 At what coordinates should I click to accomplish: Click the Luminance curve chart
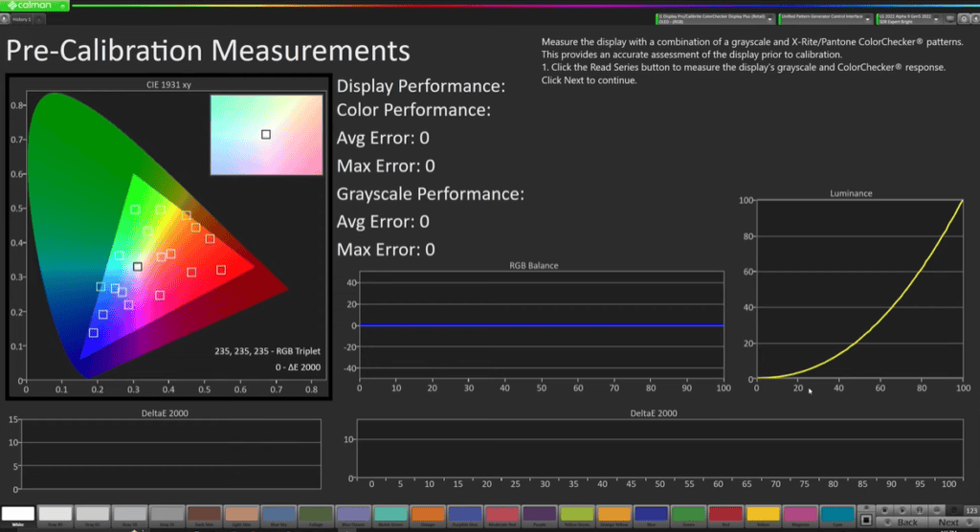859,289
